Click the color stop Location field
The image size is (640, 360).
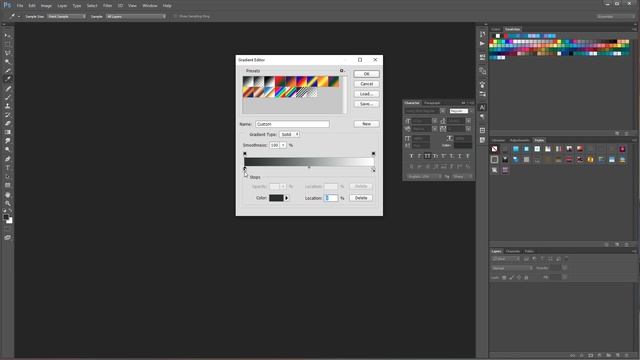(x=331, y=198)
